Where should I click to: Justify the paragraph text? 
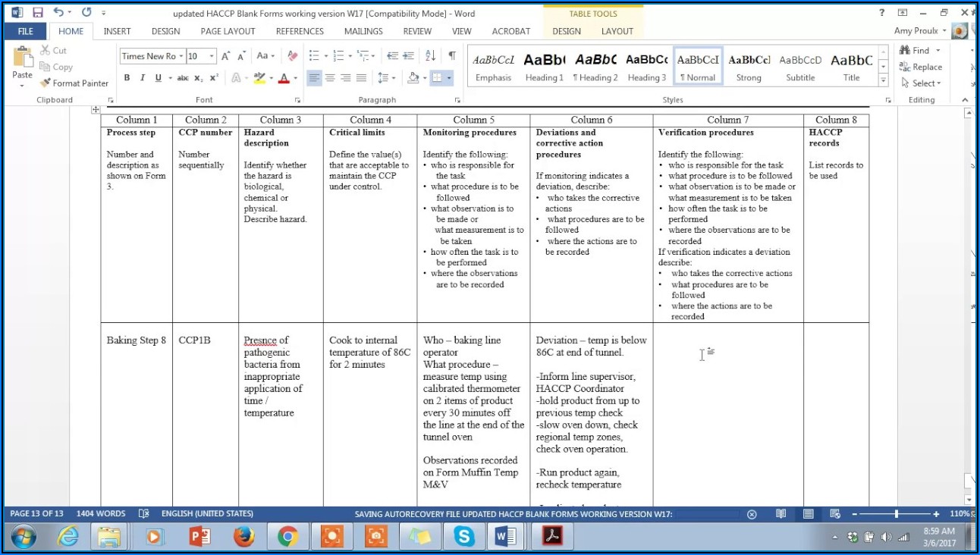tap(362, 78)
